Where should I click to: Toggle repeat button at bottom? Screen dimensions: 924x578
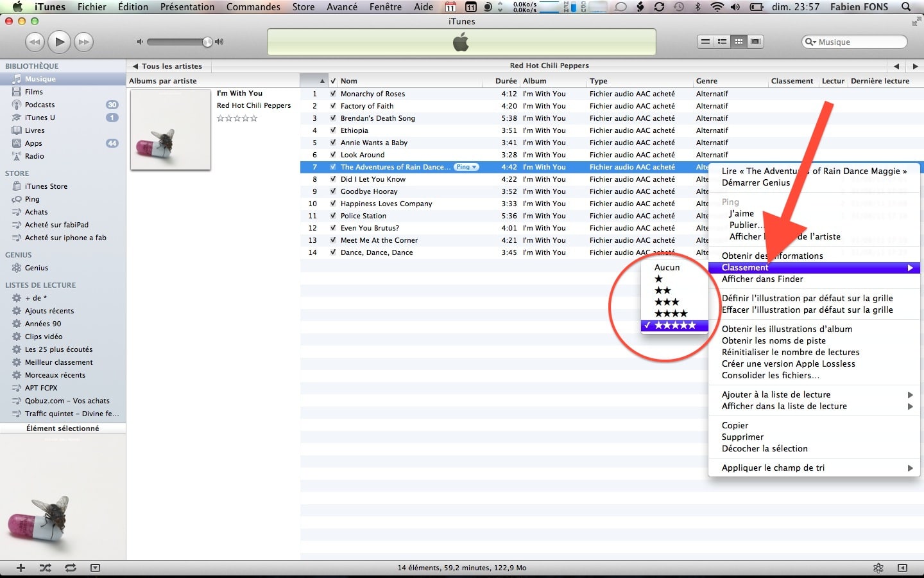pyautogui.click(x=70, y=568)
